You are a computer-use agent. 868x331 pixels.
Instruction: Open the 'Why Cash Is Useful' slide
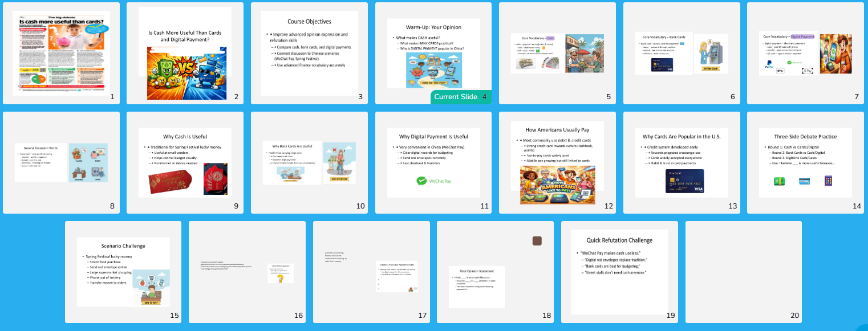(185, 162)
